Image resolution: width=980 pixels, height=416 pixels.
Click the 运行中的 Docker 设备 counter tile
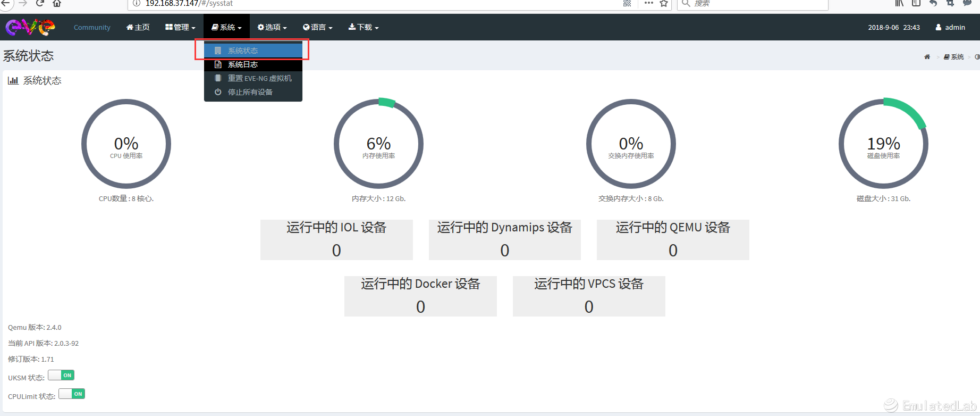(420, 296)
